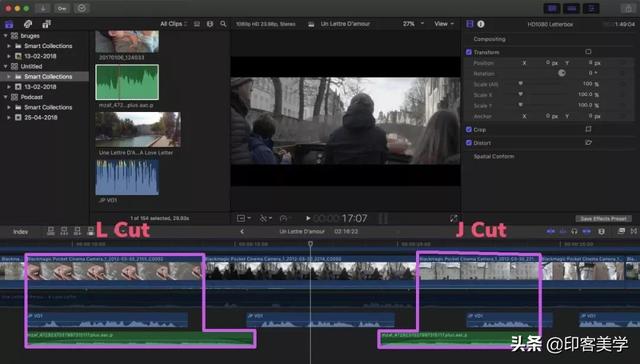Open timeline clip appearance icon

click(601, 231)
